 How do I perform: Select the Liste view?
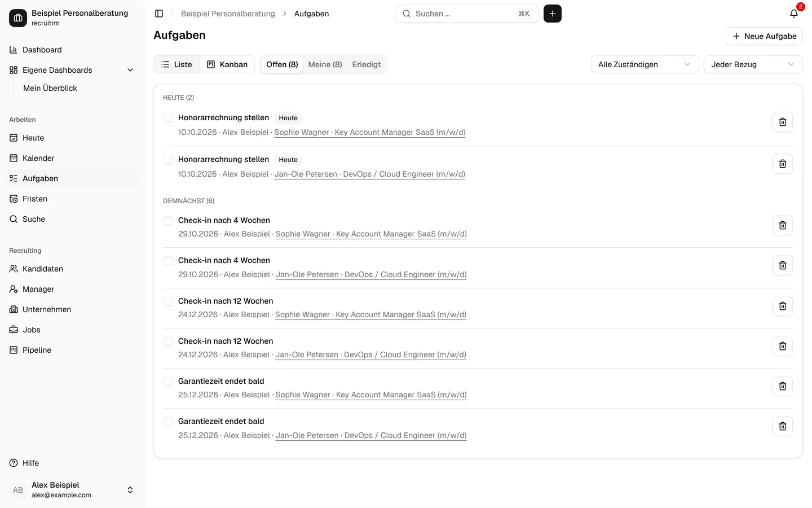pos(176,64)
